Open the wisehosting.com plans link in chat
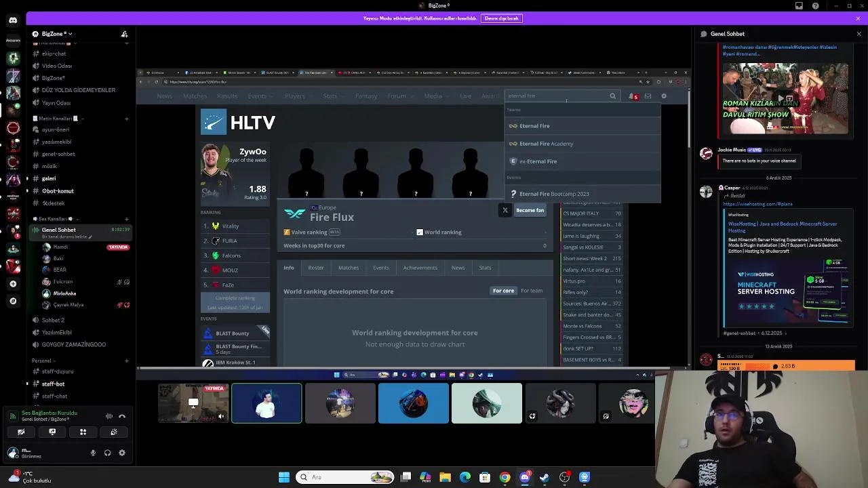Image resolution: width=868 pixels, height=488 pixels. 757,204
